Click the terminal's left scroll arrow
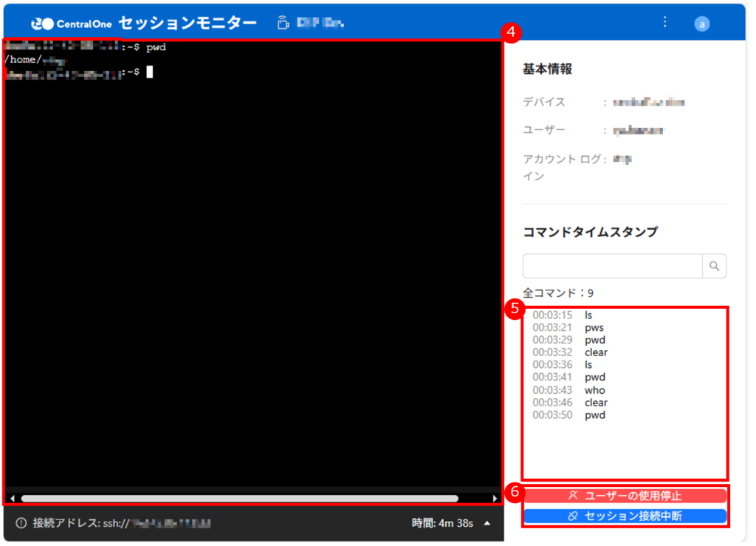 click(x=11, y=499)
